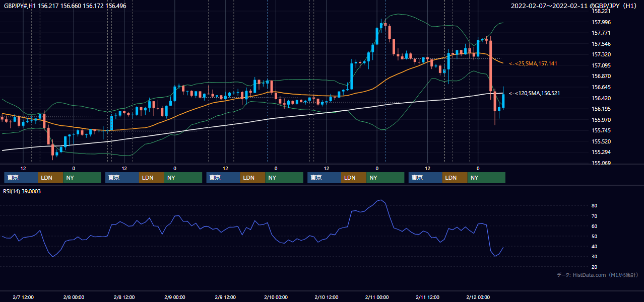Click price axis value 158.221
644x302 pixels.
click(601, 11)
